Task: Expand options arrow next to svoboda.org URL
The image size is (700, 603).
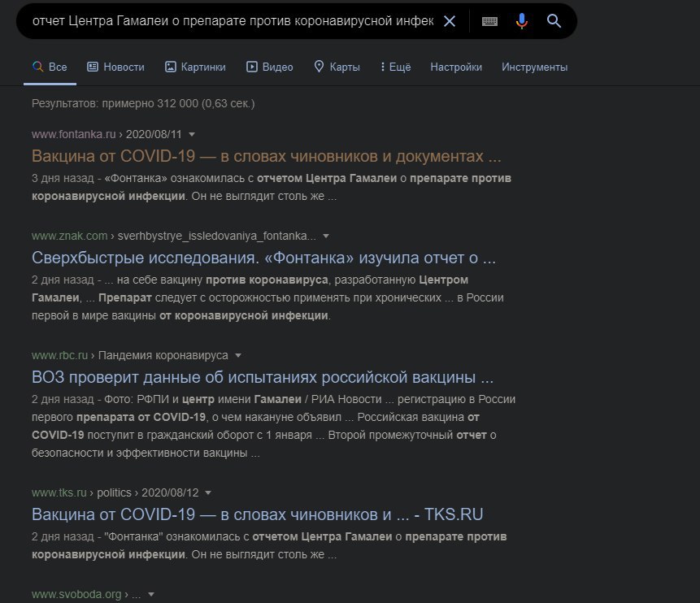Action: [x=151, y=595]
